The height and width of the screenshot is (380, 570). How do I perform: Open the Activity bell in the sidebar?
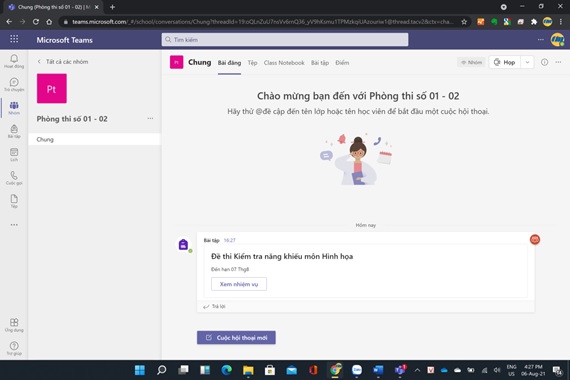point(14,61)
